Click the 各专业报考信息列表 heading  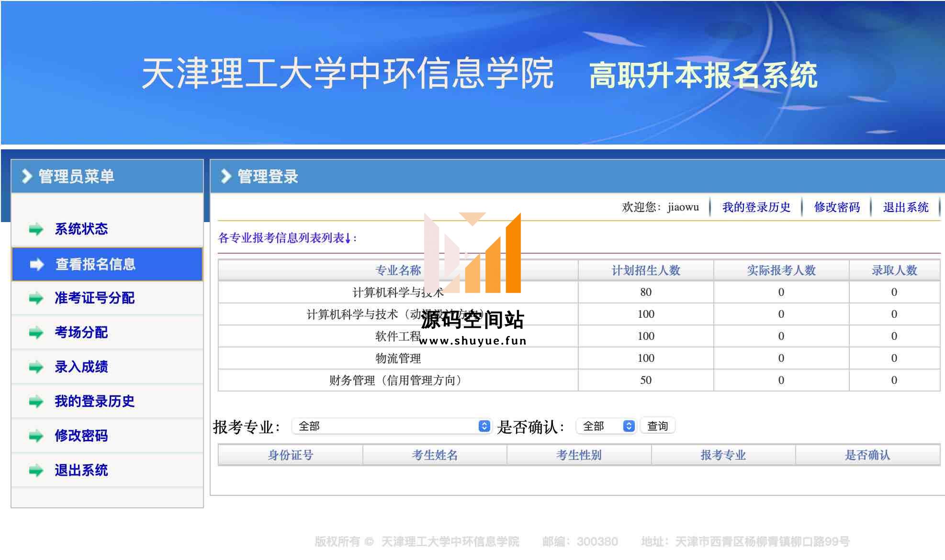287,238
